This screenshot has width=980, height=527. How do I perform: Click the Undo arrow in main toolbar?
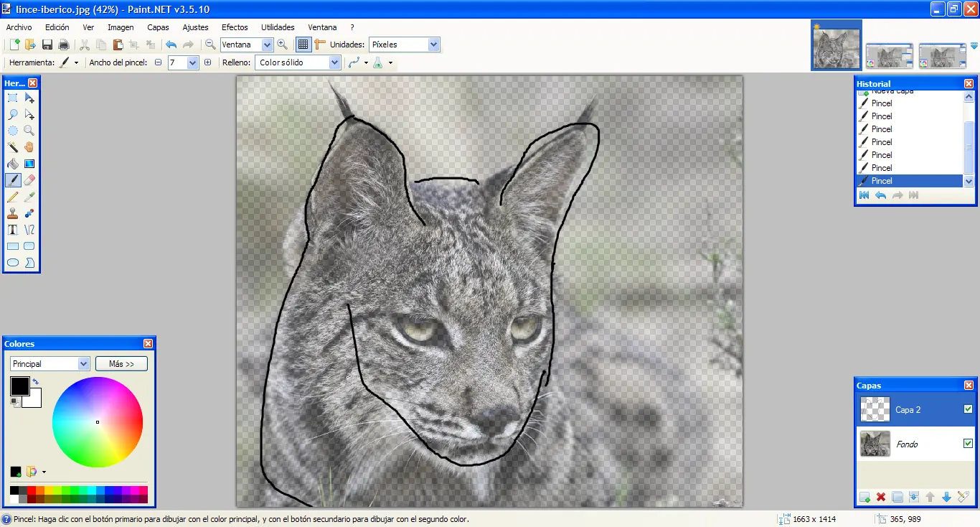pyautogui.click(x=171, y=45)
